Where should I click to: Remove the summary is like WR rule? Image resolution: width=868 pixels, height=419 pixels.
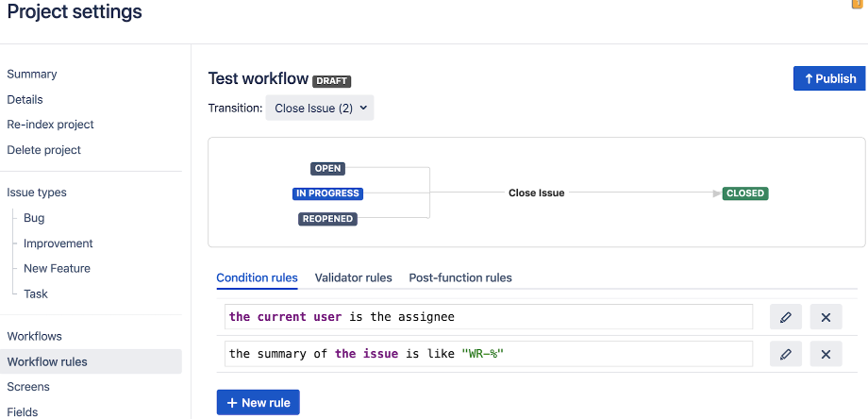click(x=826, y=354)
